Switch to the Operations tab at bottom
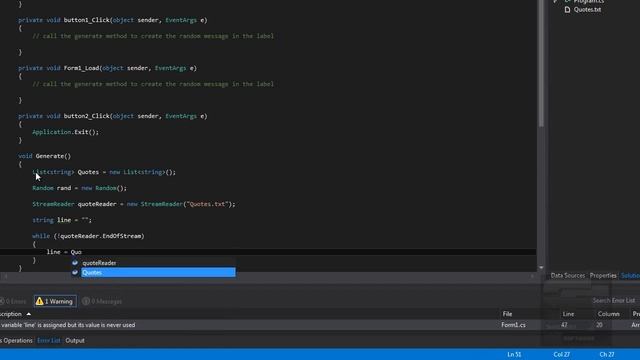Viewport: 640px width, 360px height. coord(16,340)
